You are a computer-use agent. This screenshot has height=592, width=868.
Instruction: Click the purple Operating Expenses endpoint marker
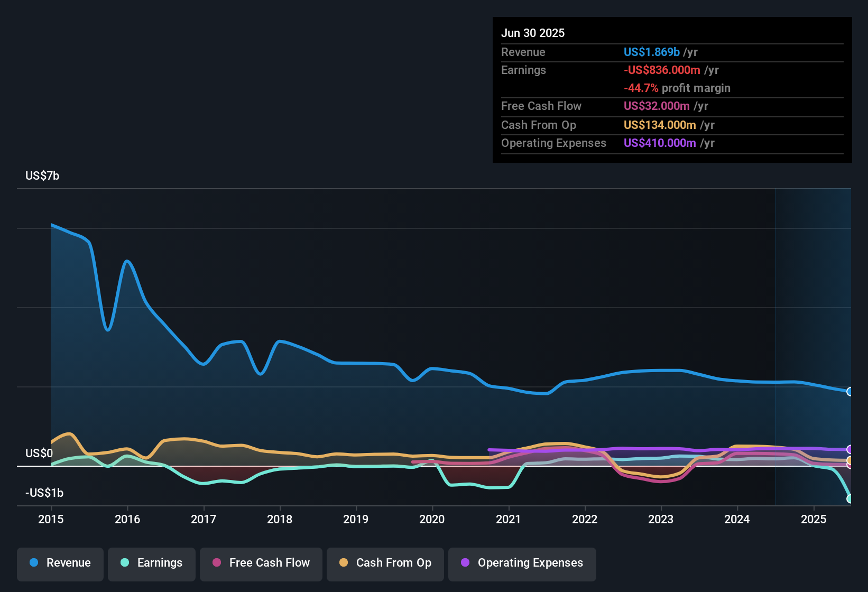click(x=849, y=450)
